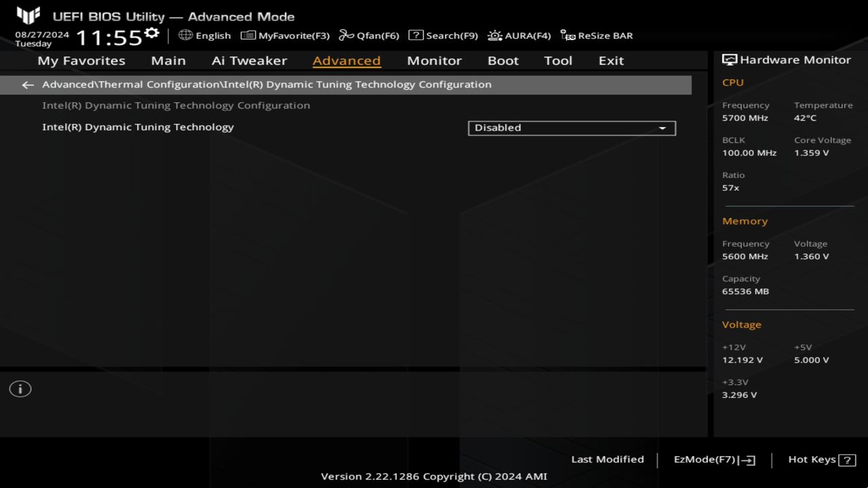This screenshot has height=488, width=868.
Task: Open MyFavorite(F3) list
Action: coord(285,35)
